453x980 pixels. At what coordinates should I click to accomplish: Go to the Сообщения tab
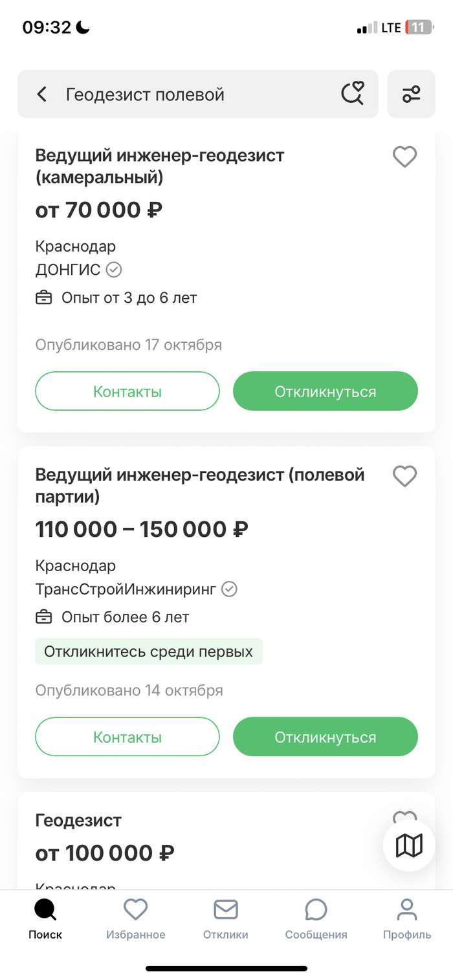tap(316, 919)
